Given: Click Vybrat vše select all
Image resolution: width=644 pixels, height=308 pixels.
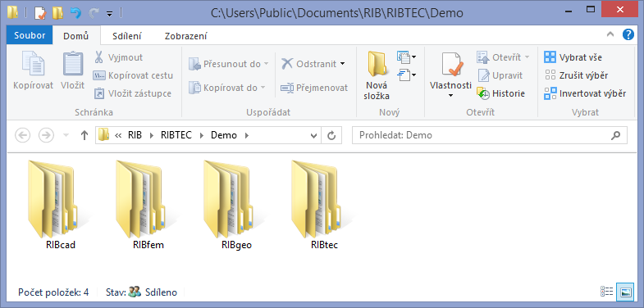Looking at the screenshot, I should [573, 57].
